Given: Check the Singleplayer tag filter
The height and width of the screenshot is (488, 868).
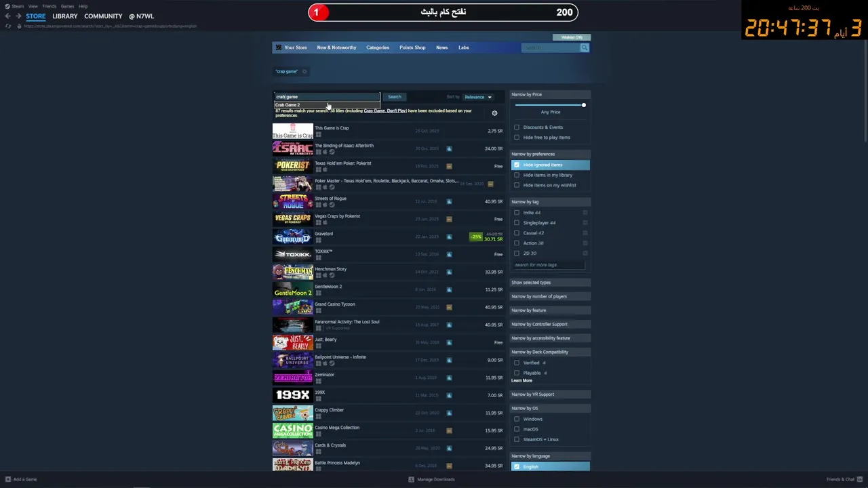Looking at the screenshot, I should (x=517, y=223).
